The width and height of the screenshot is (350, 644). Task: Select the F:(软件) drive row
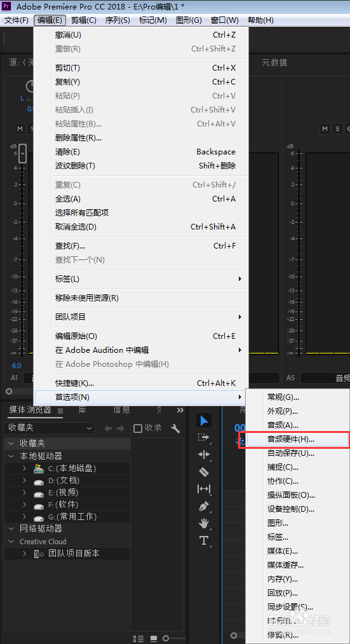click(67, 504)
